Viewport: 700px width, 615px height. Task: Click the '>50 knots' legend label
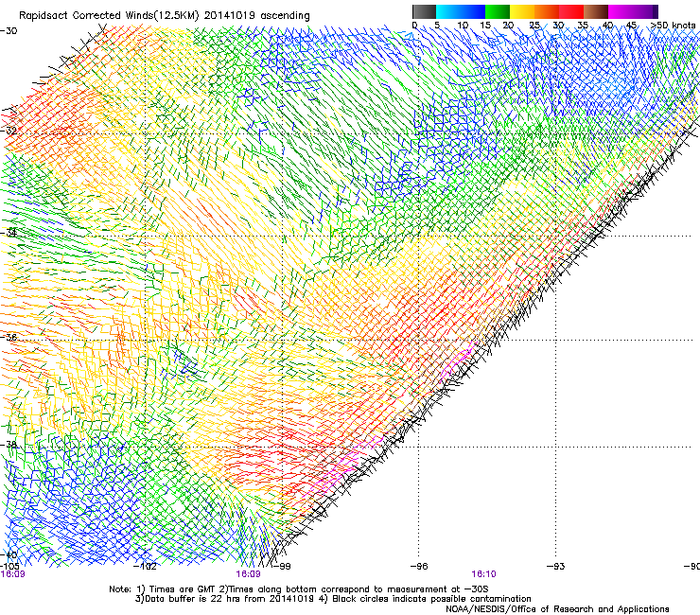click(673, 25)
